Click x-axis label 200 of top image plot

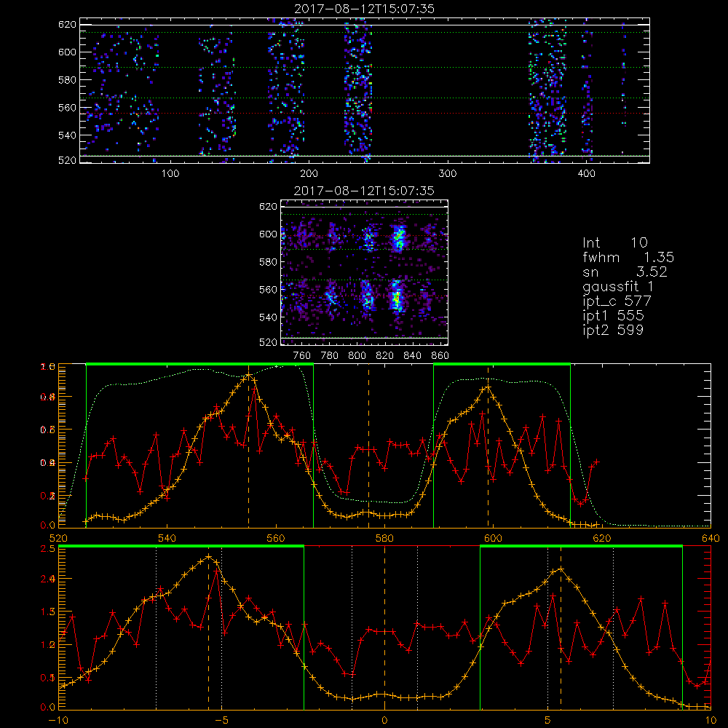[x=309, y=174]
